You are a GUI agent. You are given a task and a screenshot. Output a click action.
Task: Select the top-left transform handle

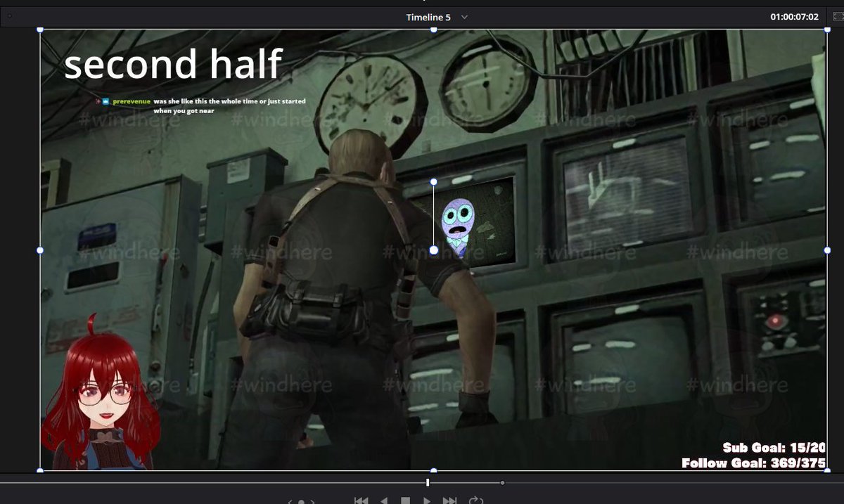pos(40,30)
